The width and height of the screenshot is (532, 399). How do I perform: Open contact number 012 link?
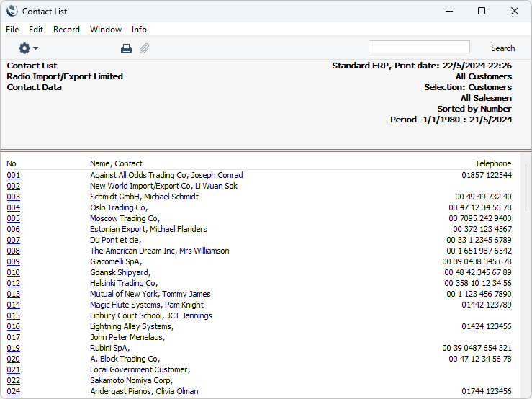point(13,283)
